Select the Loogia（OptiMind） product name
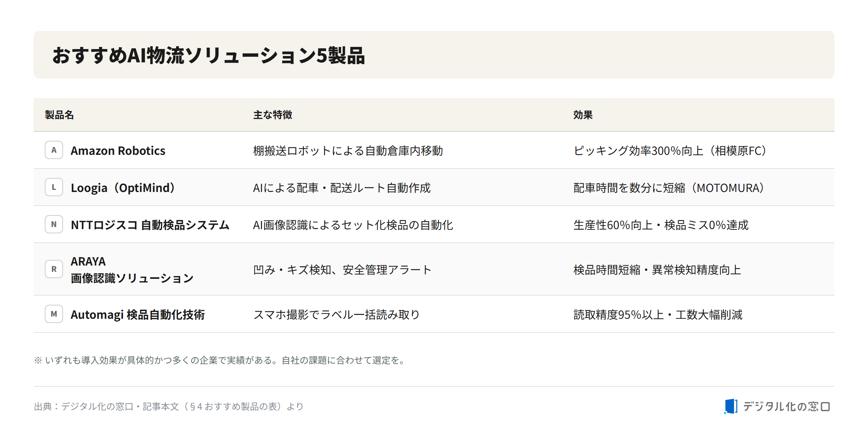 [123, 188]
